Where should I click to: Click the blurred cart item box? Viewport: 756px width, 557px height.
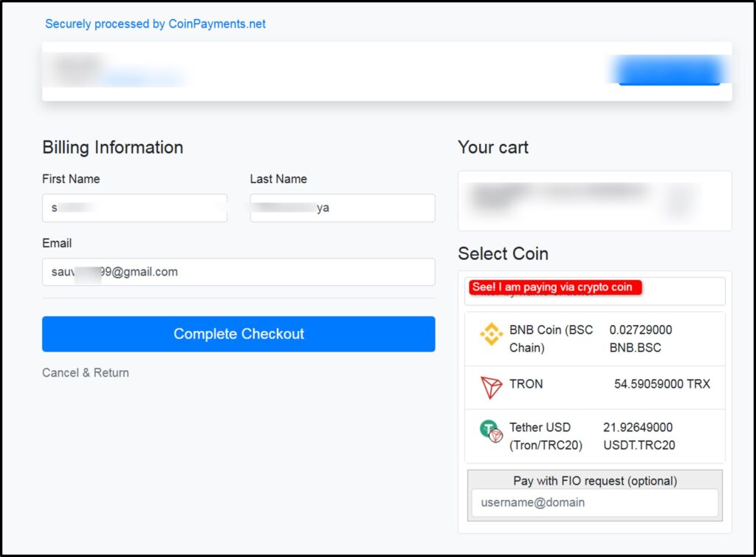[594, 201]
